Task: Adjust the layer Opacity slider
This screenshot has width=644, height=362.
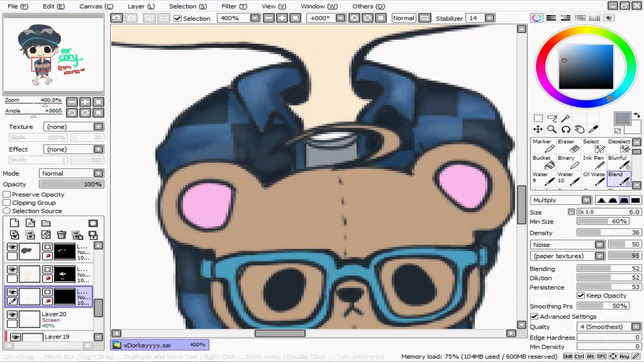Action: pos(71,185)
